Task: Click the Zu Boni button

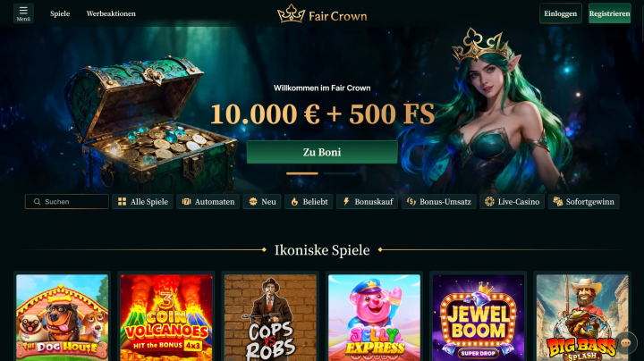Action: click(x=322, y=152)
